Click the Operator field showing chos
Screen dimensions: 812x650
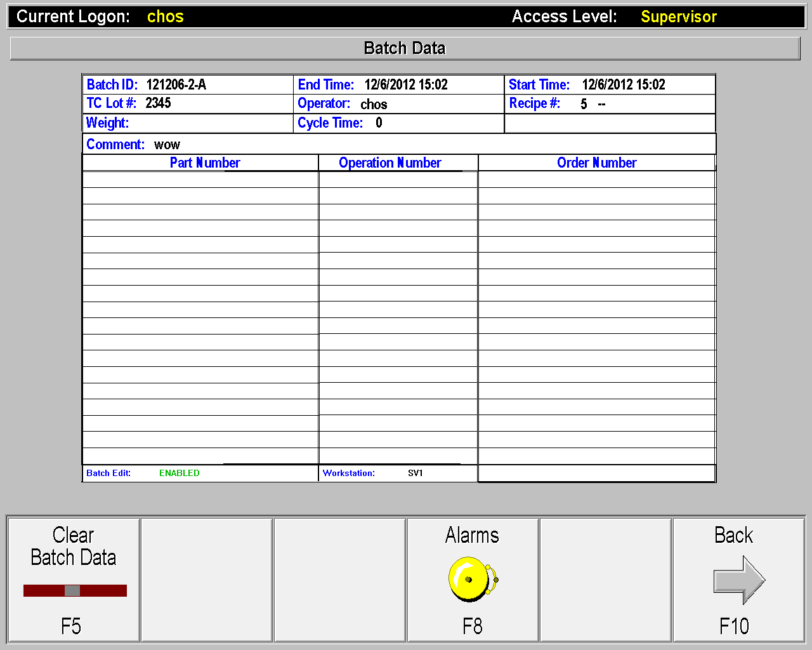tap(374, 104)
